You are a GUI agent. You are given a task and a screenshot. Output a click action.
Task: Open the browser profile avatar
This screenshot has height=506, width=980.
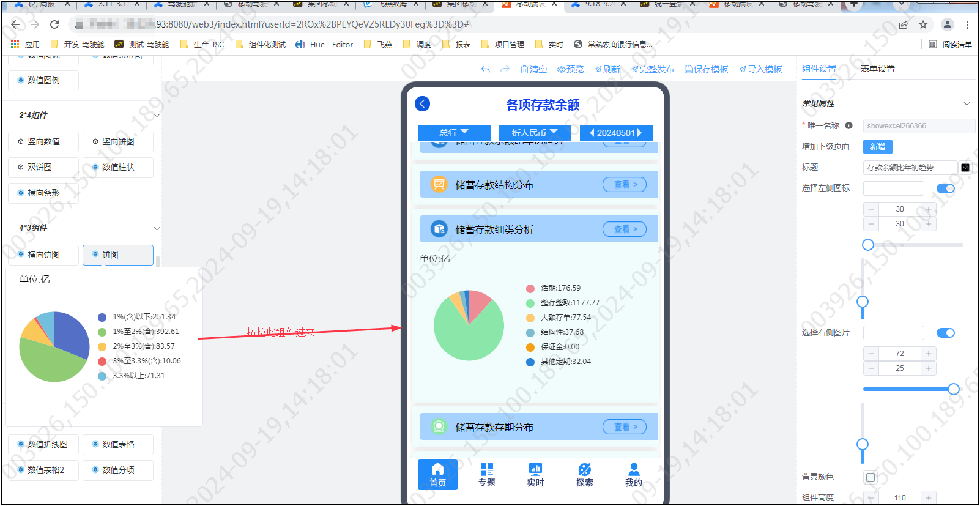pyautogui.click(x=948, y=24)
